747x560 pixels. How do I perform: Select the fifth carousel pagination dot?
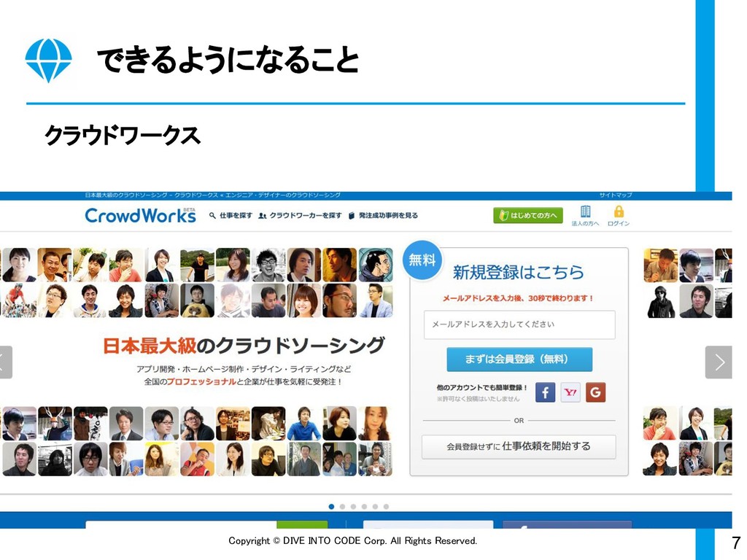376,507
